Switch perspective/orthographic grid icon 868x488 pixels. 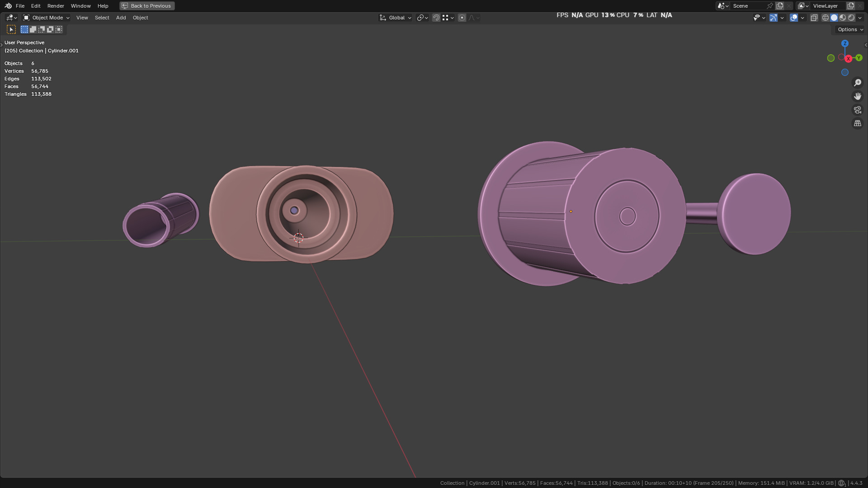[858, 123]
